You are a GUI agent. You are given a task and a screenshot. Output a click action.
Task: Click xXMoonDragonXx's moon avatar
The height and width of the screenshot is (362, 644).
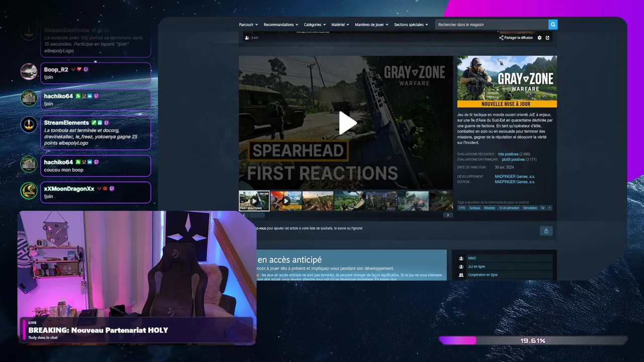pos(29,191)
